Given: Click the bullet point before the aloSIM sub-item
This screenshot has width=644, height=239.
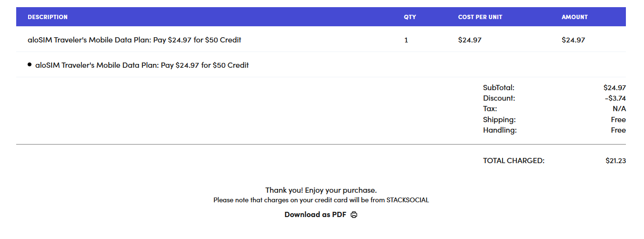Looking at the screenshot, I should (30, 64).
